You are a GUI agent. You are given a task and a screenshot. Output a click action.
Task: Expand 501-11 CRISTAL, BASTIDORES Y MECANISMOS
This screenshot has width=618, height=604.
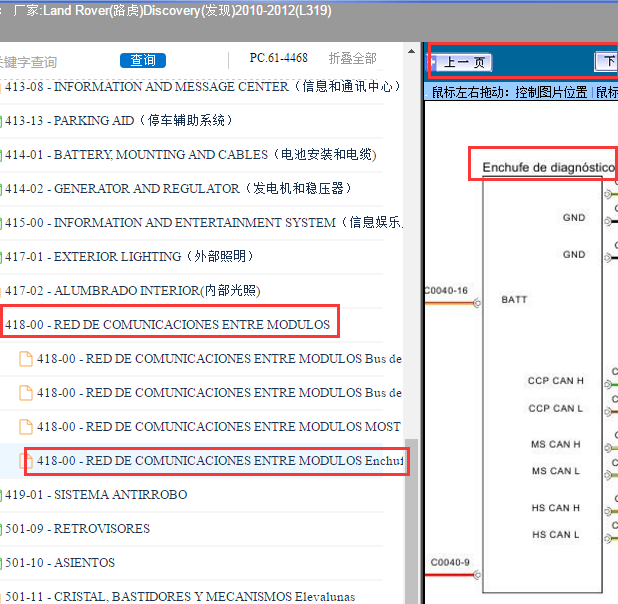[180, 597]
